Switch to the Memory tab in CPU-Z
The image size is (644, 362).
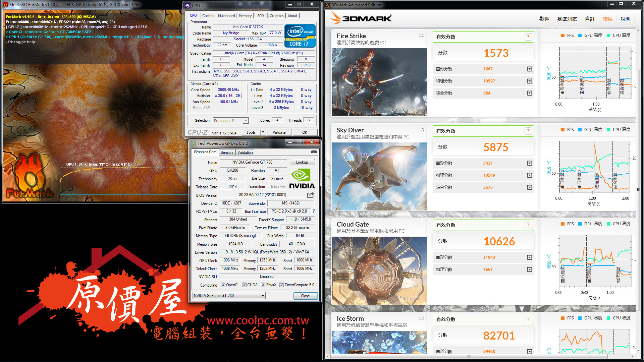(x=245, y=16)
